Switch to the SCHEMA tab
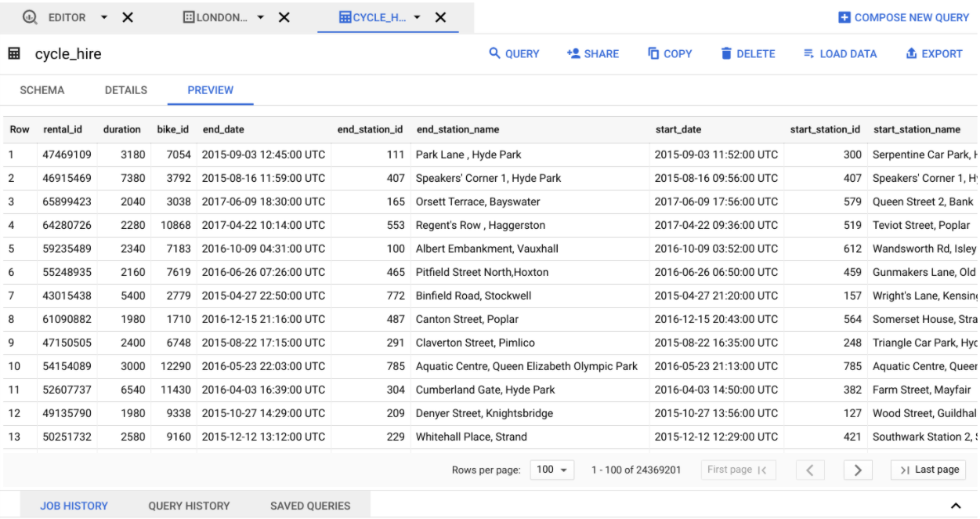980x519 pixels. (x=42, y=89)
